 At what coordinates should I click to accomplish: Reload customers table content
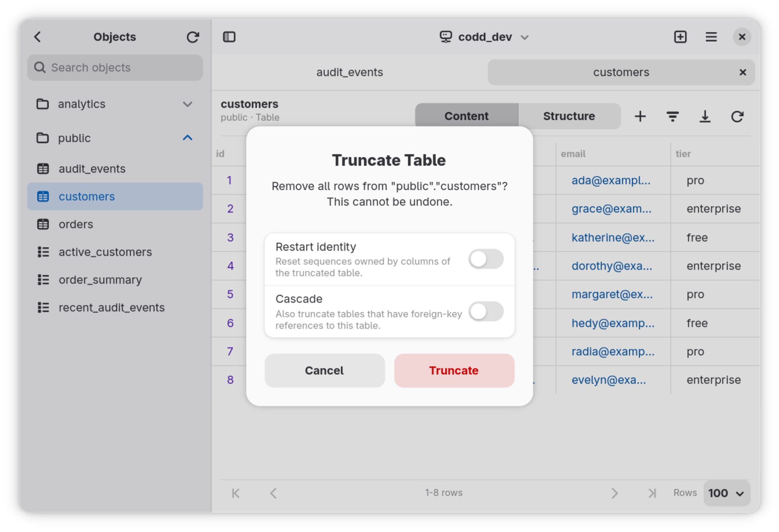point(737,116)
